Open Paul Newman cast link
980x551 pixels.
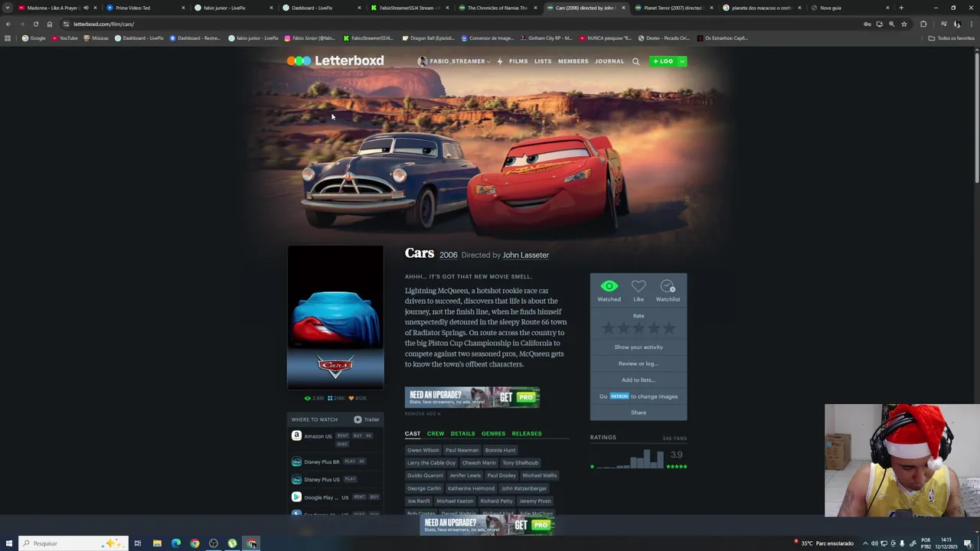[462, 450]
